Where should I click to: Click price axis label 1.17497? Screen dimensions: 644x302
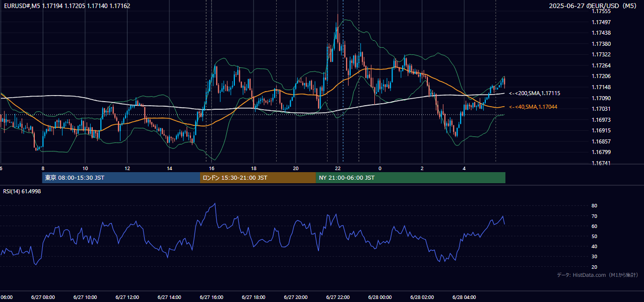tap(601, 22)
